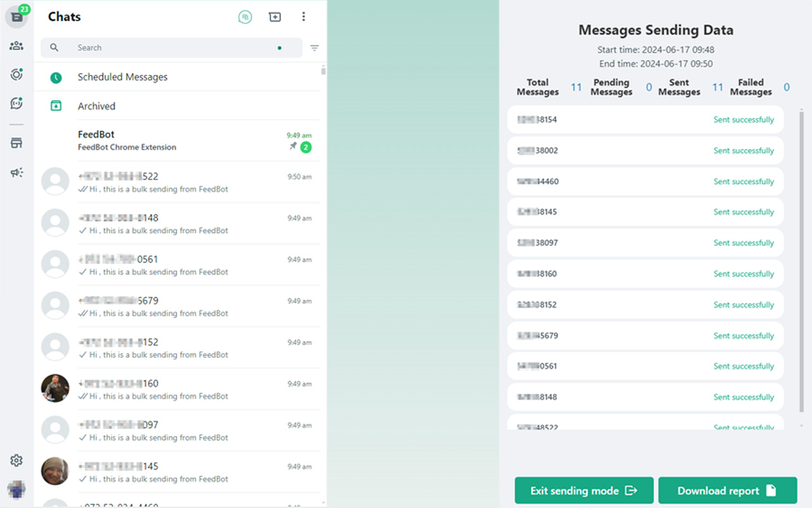
Task: Open the Communities icon in sidebar
Action: point(16,46)
